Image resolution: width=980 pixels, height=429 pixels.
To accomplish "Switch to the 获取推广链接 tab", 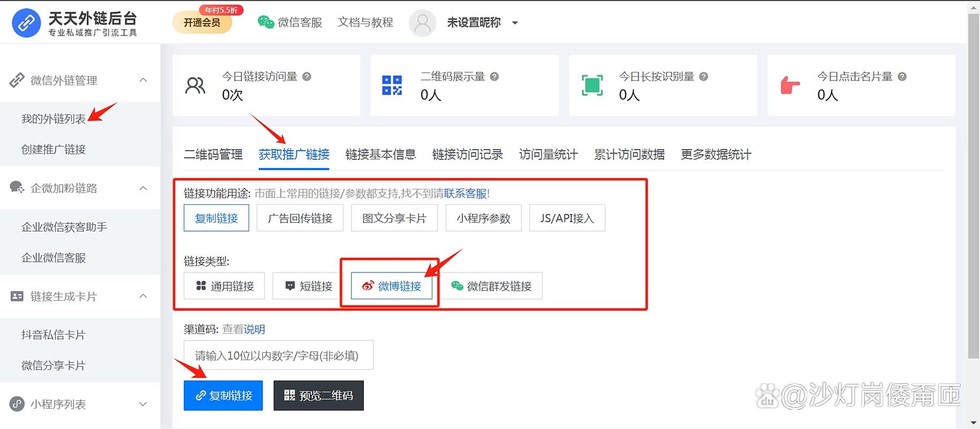I will tap(294, 154).
